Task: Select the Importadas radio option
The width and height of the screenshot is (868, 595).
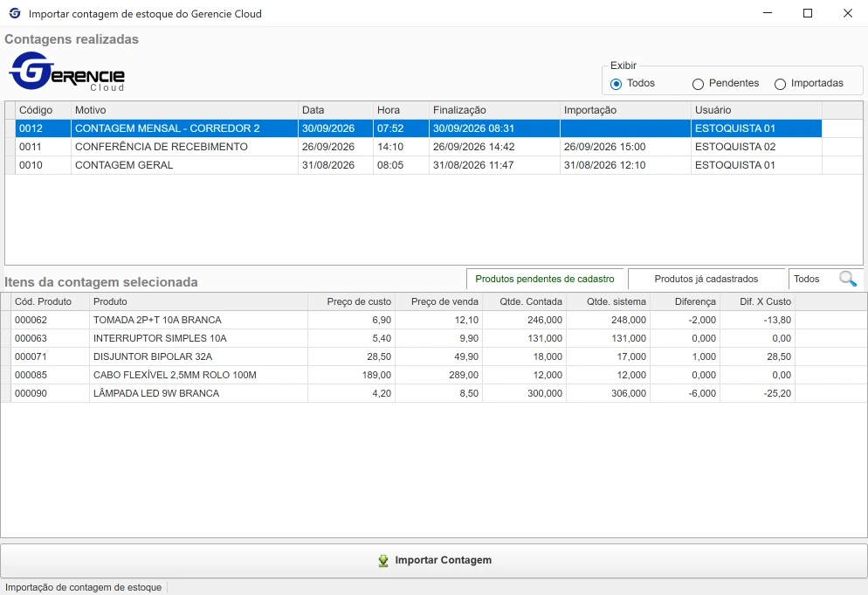Action: tap(780, 84)
